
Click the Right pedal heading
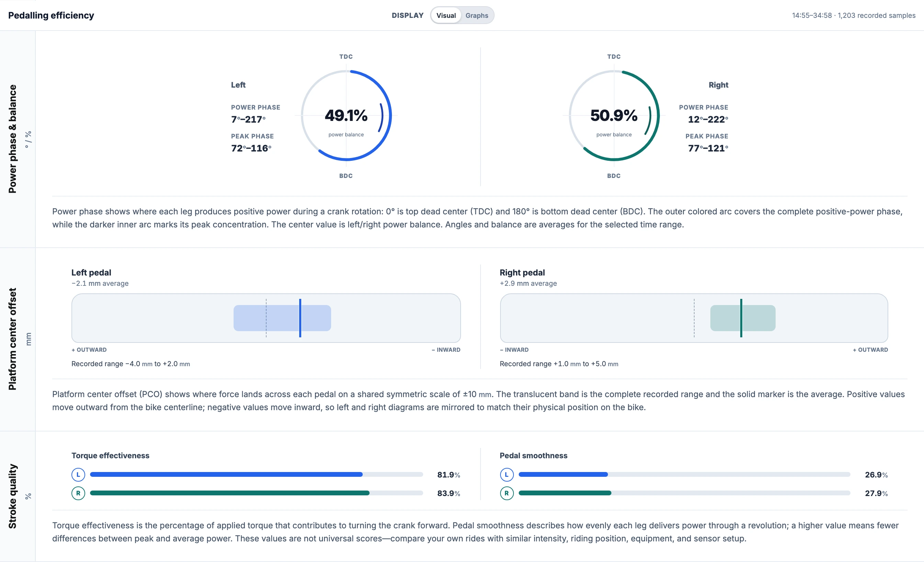click(x=522, y=272)
